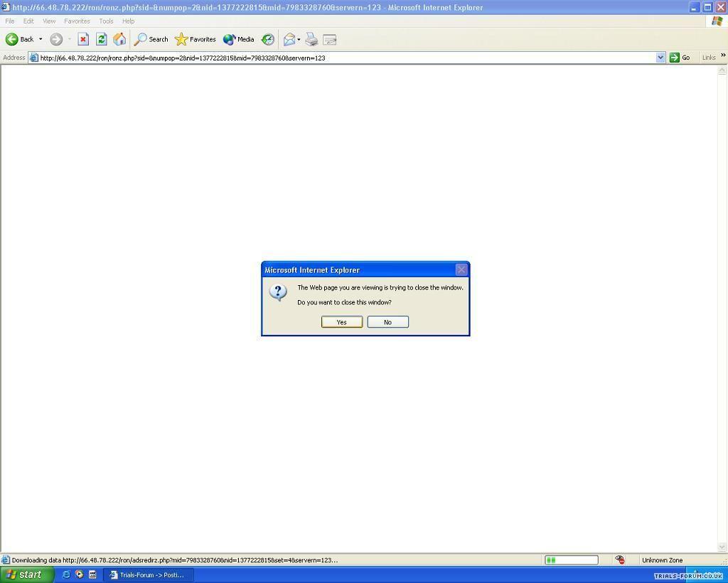Open the Windows Start menu
This screenshot has height=583, width=728.
click(26, 574)
